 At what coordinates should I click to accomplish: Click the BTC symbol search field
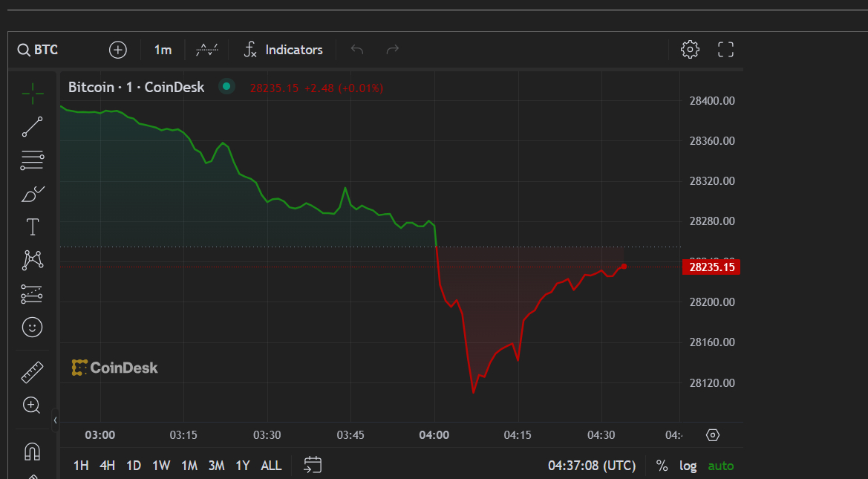(x=46, y=50)
